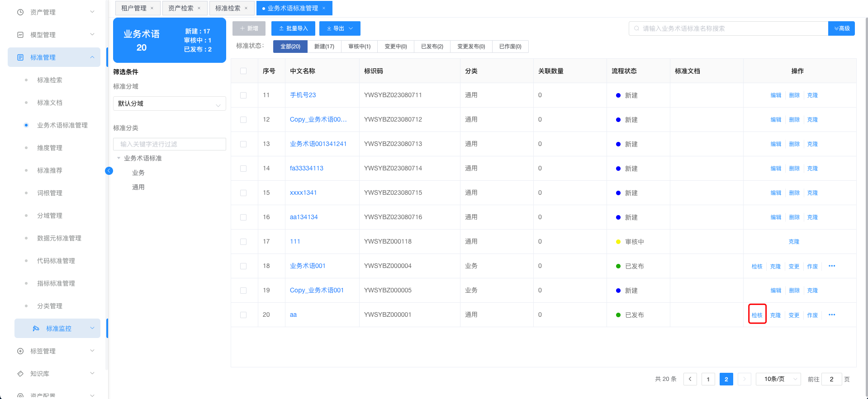This screenshot has height=399, width=868.
Task: Click the 模型管理 sidebar icon
Action: click(x=20, y=35)
